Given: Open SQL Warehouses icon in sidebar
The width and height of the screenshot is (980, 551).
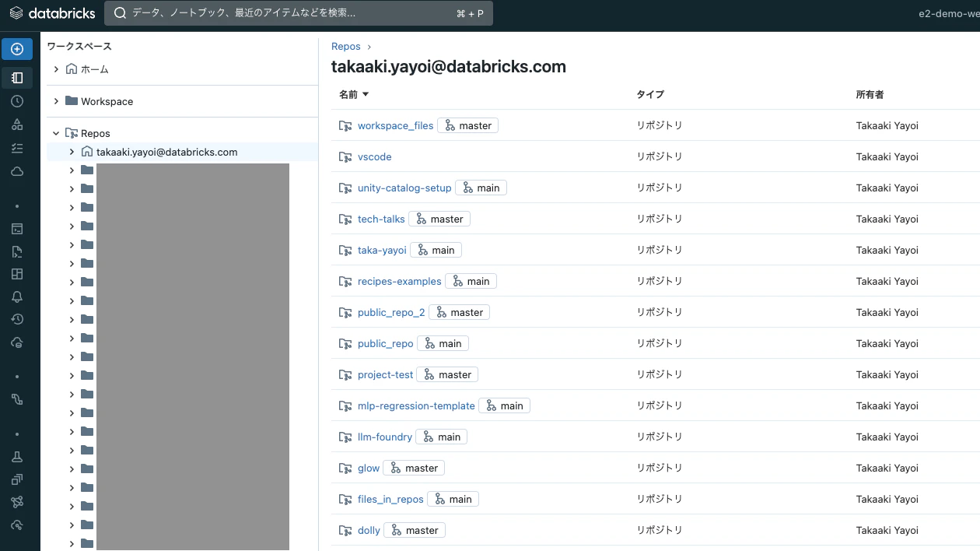Looking at the screenshot, I should 17,342.
